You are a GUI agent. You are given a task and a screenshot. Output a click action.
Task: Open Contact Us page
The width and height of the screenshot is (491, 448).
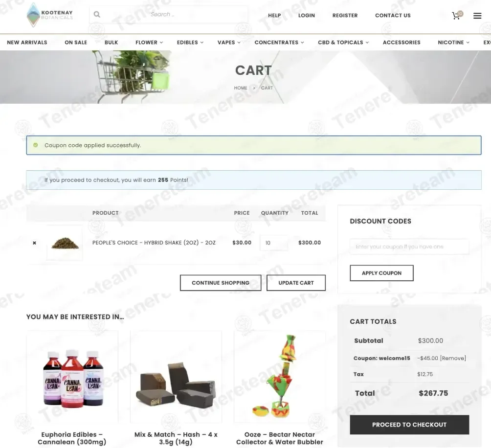pos(393,15)
